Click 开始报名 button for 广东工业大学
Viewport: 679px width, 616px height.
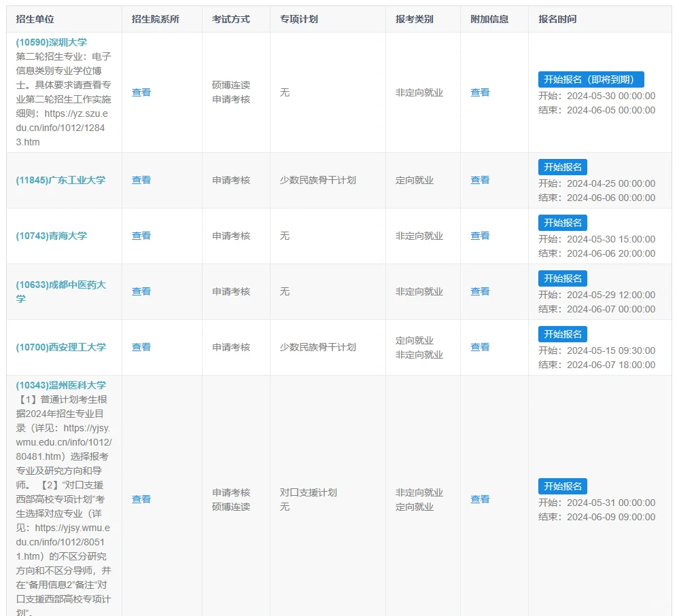(563, 167)
